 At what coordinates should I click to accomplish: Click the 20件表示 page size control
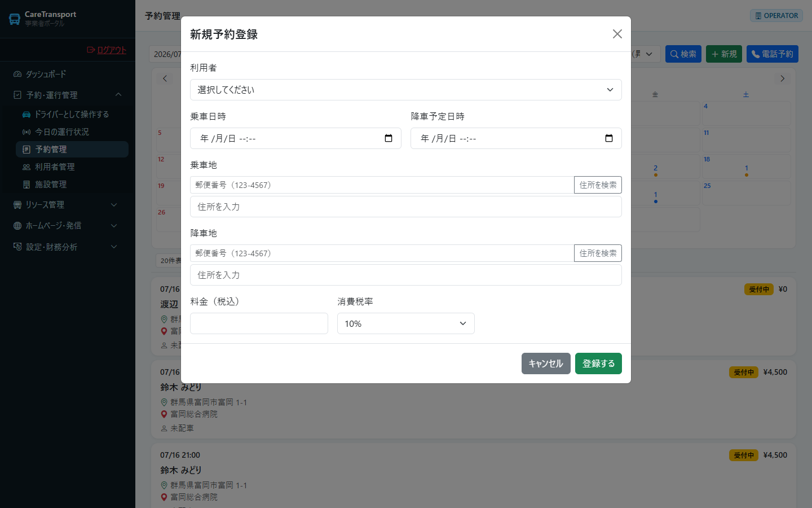169,261
